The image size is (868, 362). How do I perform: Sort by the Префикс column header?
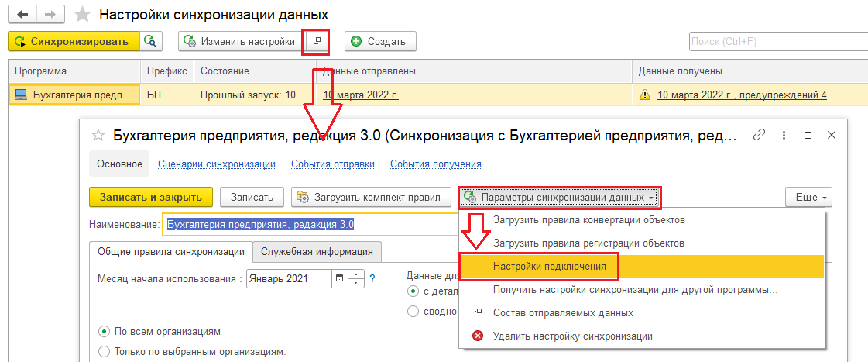click(x=166, y=71)
